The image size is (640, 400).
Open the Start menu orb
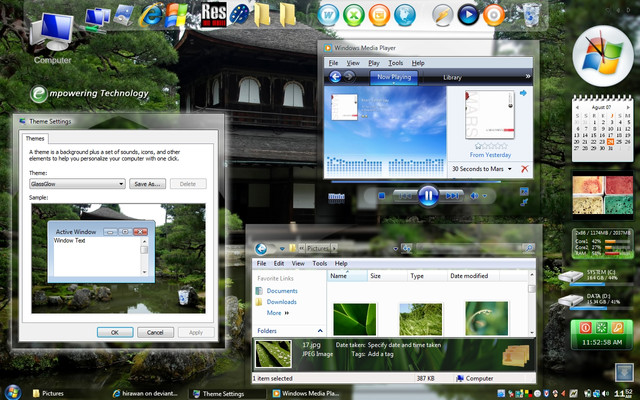tap(13, 393)
